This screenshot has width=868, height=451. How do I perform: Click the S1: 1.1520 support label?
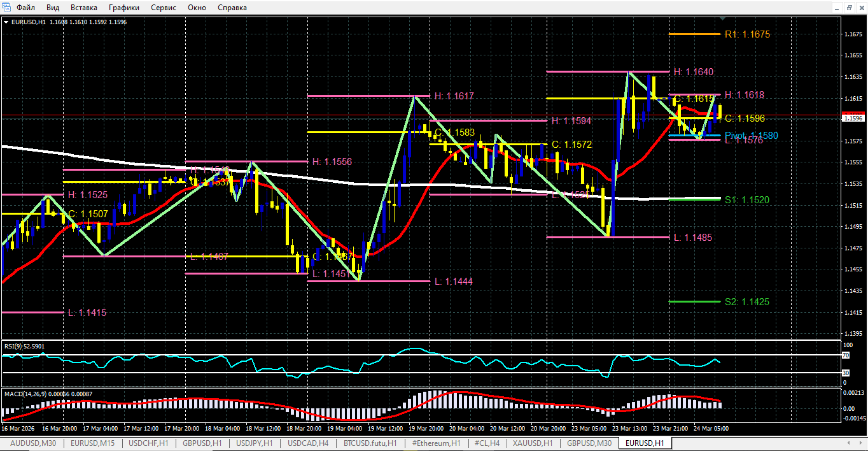(747, 200)
